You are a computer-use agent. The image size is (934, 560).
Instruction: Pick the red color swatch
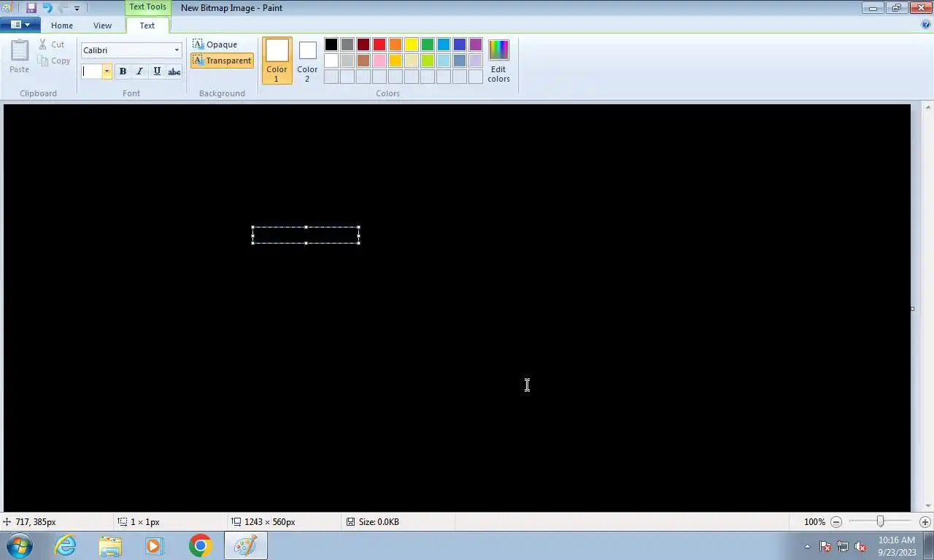click(x=379, y=44)
